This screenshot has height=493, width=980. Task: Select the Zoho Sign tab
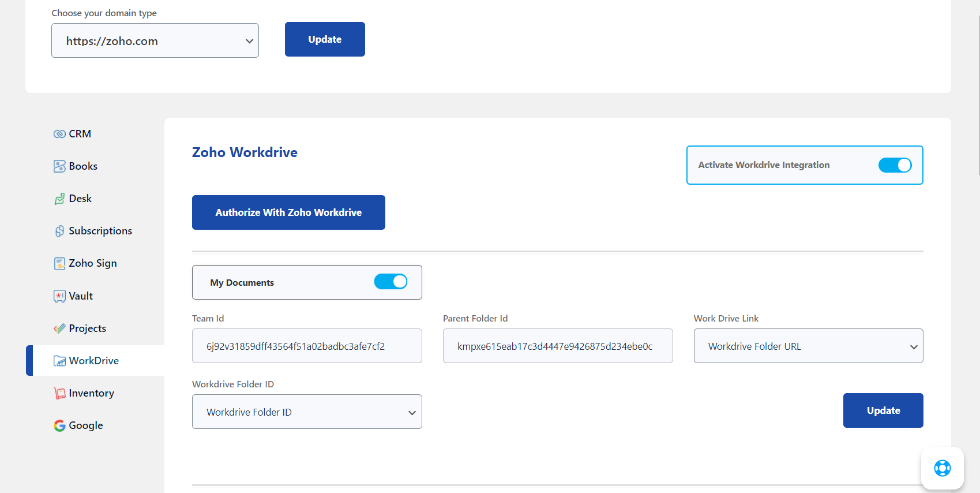tap(95, 263)
